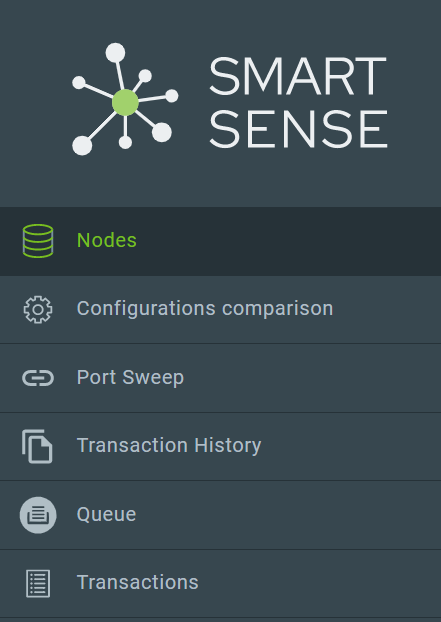Viewport: 441px width, 622px height.
Task: Go to the Port Sweep page
Action: coord(220,378)
